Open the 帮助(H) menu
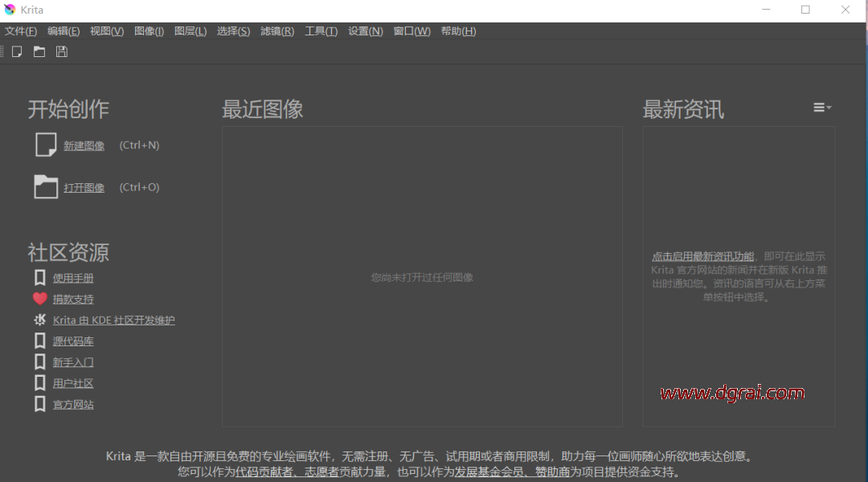The width and height of the screenshot is (868, 482). pyautogui.click(x=458, y=31)
